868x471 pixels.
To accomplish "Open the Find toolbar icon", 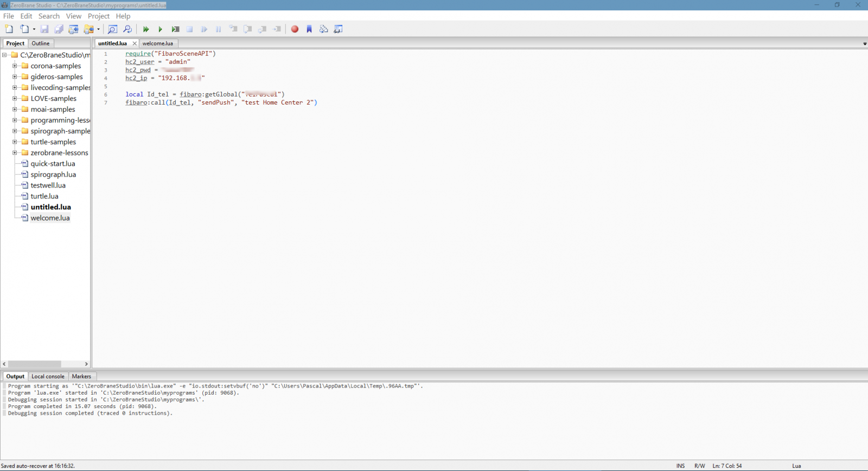I will coord(112,29).
